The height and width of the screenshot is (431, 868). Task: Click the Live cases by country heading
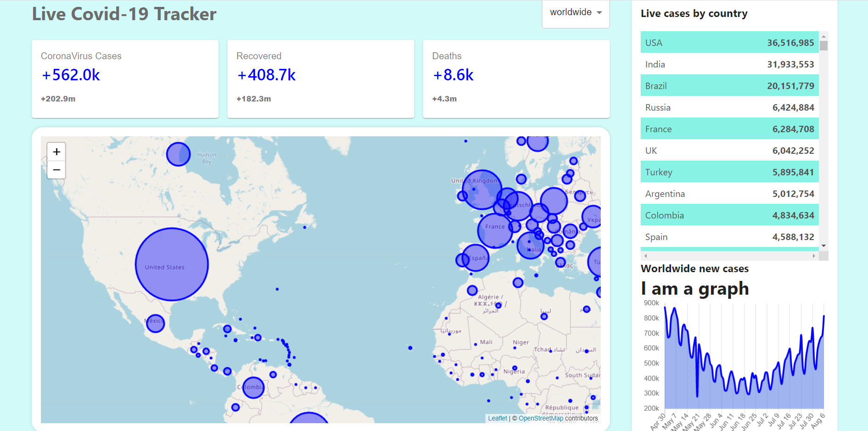point(694,13)
